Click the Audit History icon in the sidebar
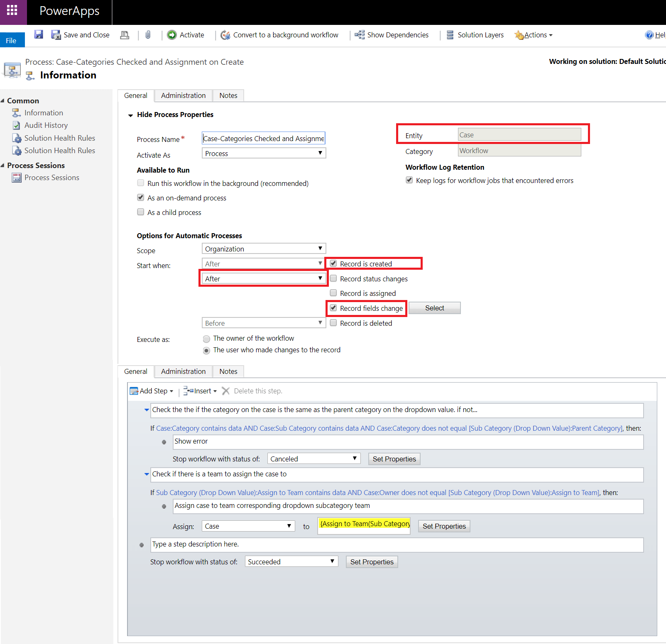This screenshot has width=666, height=644. coord(16,125)
